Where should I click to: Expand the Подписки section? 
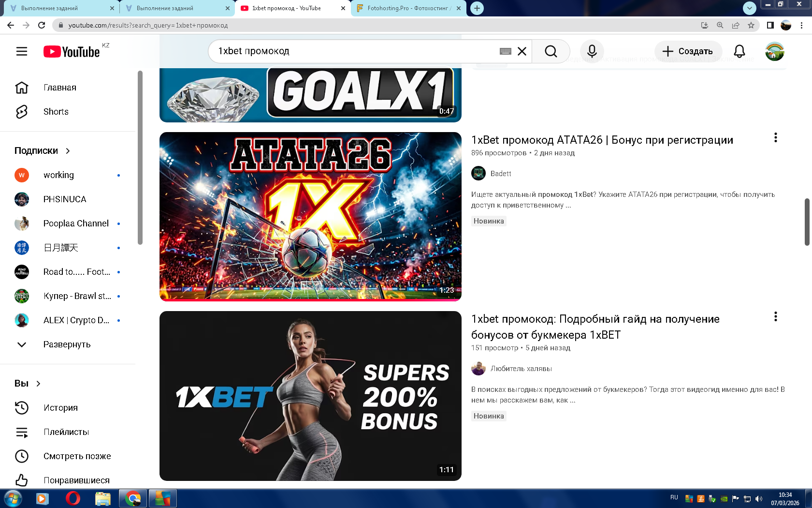43,151
